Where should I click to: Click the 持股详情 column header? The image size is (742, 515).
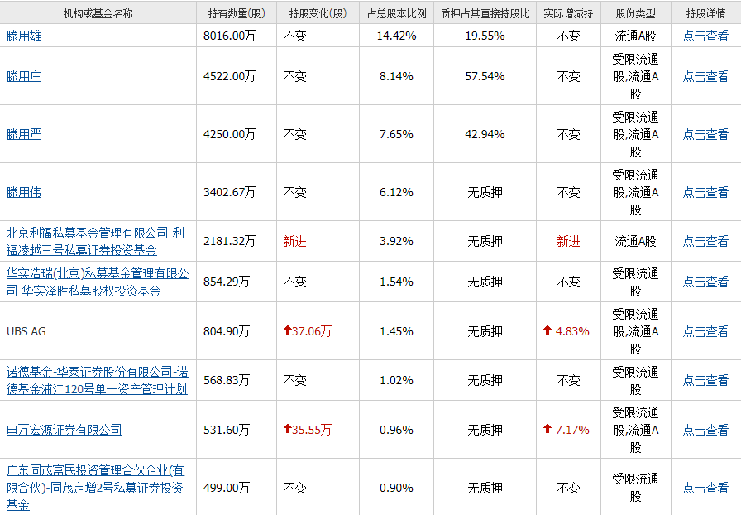[x=705, y=13]
